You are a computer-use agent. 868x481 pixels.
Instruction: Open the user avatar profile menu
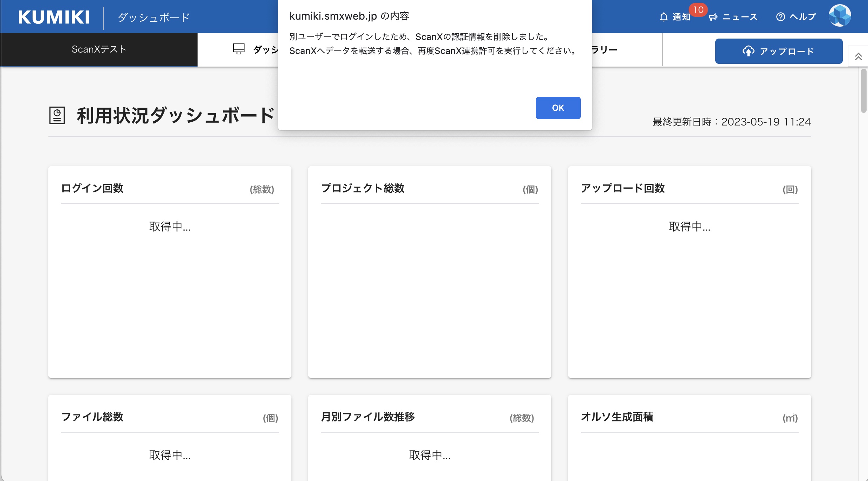pyautogui.click(x=840, y=16)
